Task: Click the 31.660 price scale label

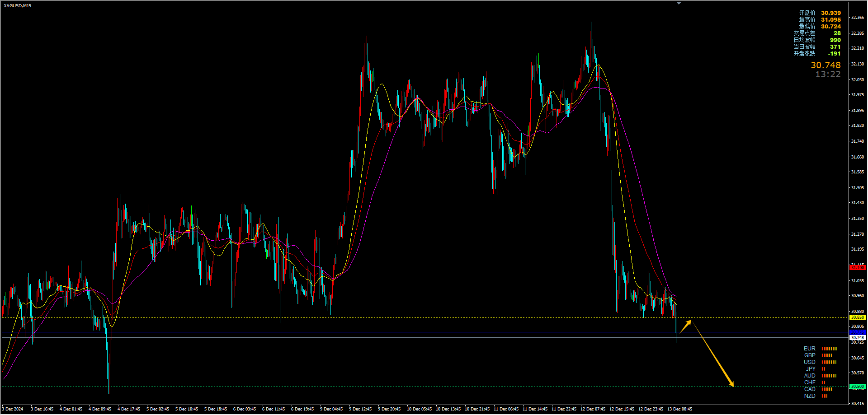Action: (858, 157)
